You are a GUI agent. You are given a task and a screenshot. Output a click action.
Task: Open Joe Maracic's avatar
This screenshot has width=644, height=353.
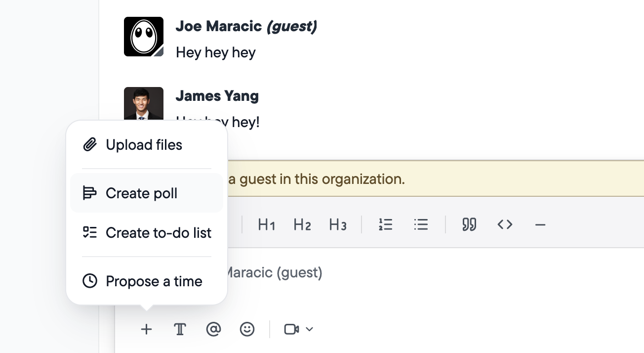(144, 37)
